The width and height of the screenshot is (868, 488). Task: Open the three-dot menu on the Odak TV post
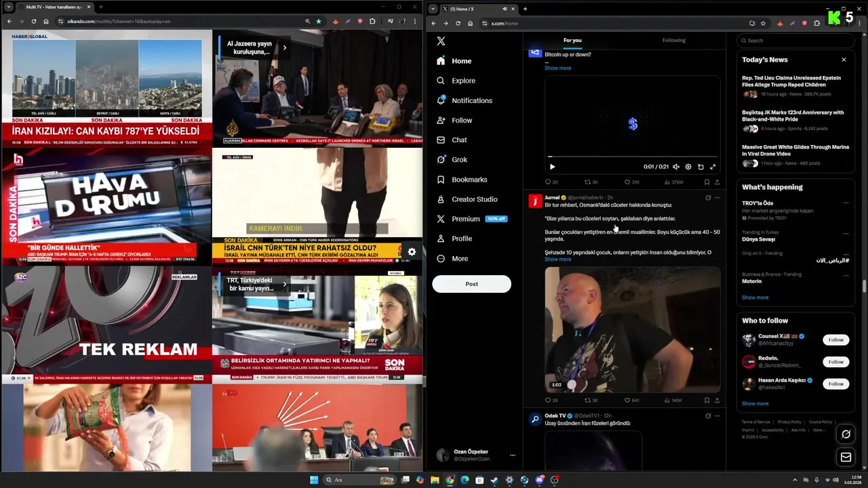pyautogui.click(x=717, y=416)
